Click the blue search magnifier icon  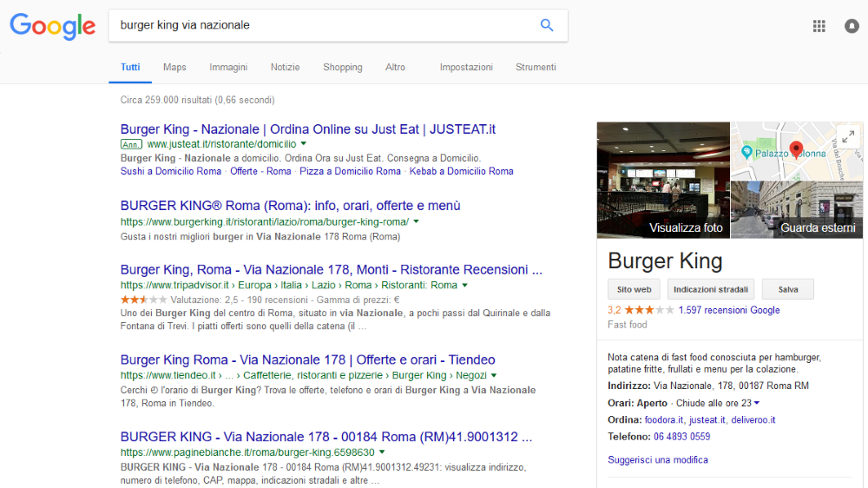[x=546, y=25]
